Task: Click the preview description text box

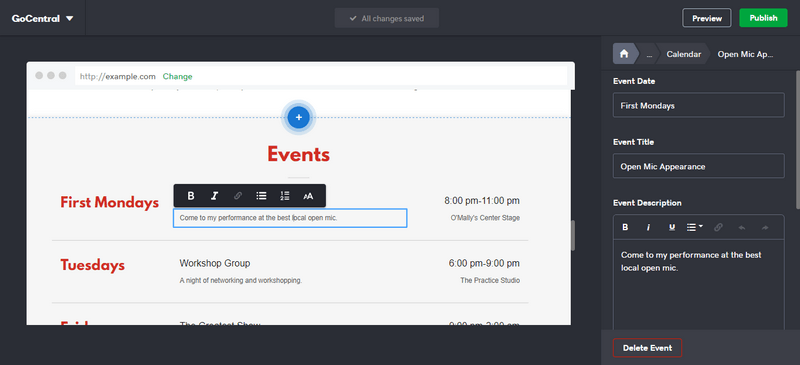Action: (x=290, y=218)
